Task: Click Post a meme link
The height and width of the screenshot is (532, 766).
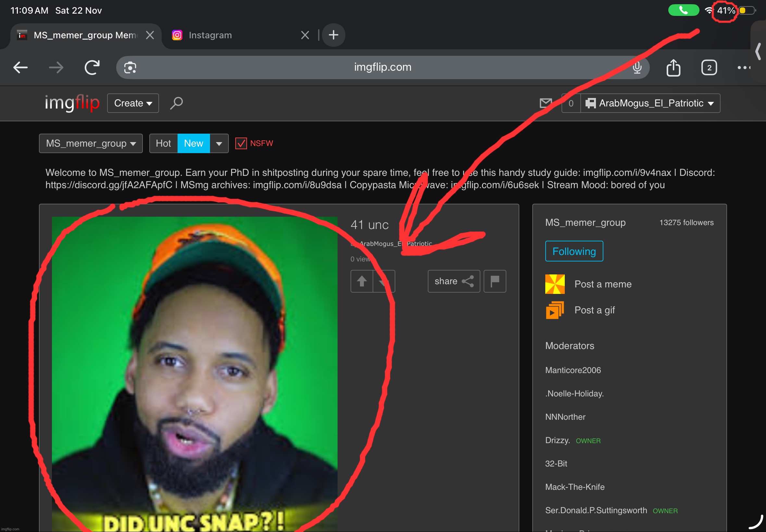Action: pos(603,284)
